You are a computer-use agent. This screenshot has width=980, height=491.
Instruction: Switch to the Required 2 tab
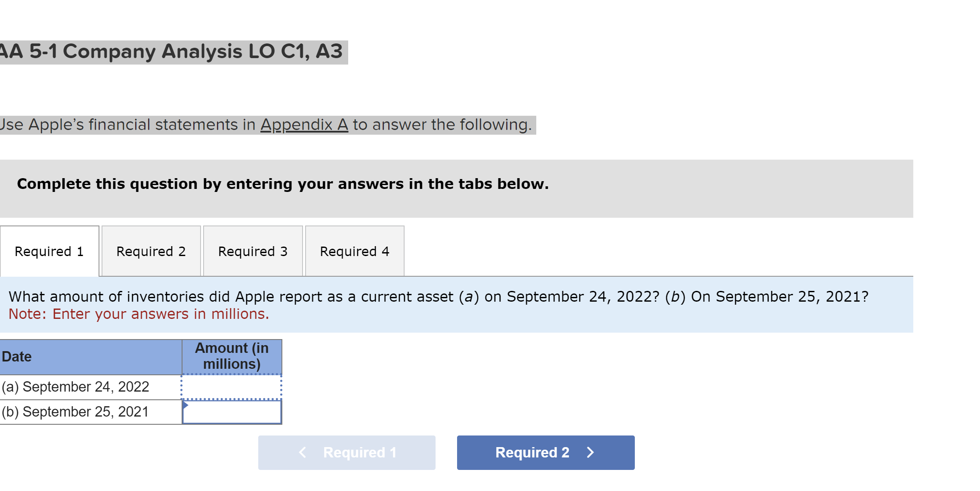tap(151, 251)
